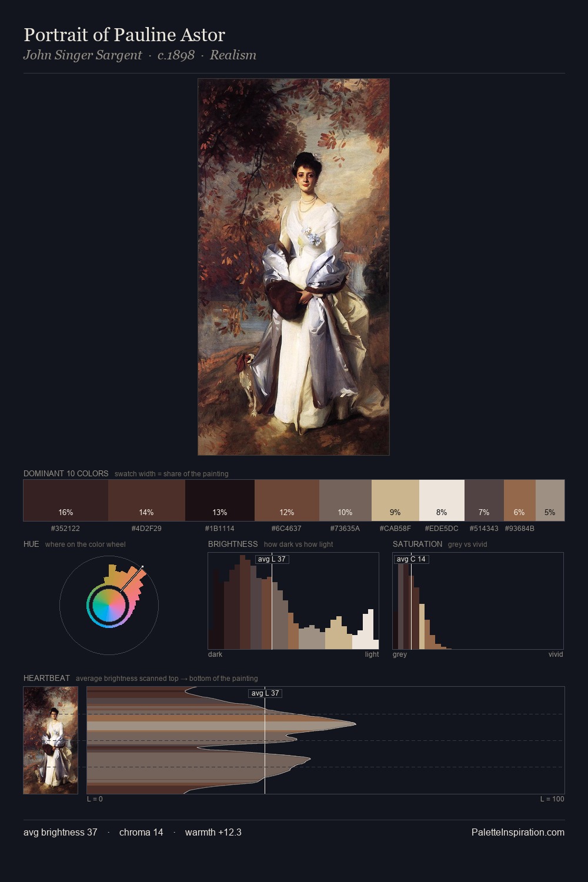Click the artist name John Singer Sargent
The image size is (588, 882).
click(82, 55)
